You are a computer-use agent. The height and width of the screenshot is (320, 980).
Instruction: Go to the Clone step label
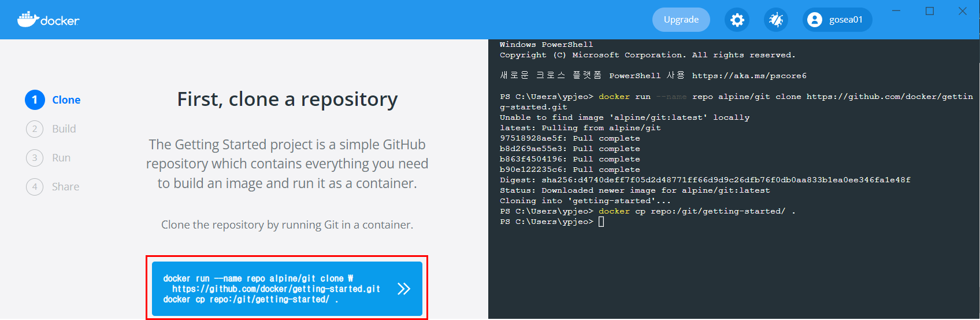[66, 100]
